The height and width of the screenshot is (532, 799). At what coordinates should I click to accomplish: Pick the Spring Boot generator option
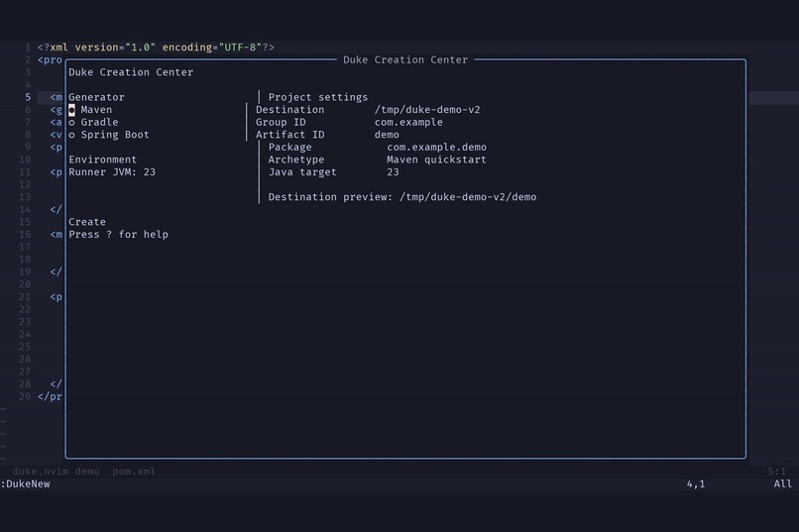pyautogui.click(x=109, y=135)
